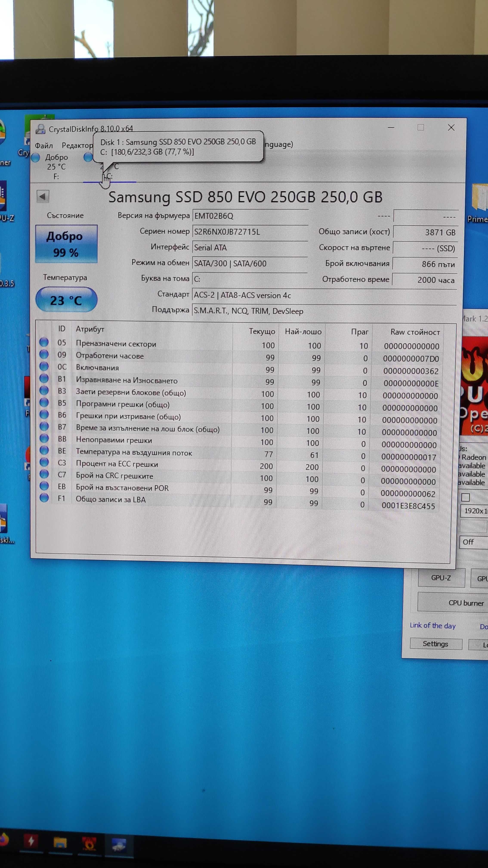The width and height of the screenshot is (488, 868).
Task: Click the raw value 0000000007D0
Action: (x=411, y=358)
